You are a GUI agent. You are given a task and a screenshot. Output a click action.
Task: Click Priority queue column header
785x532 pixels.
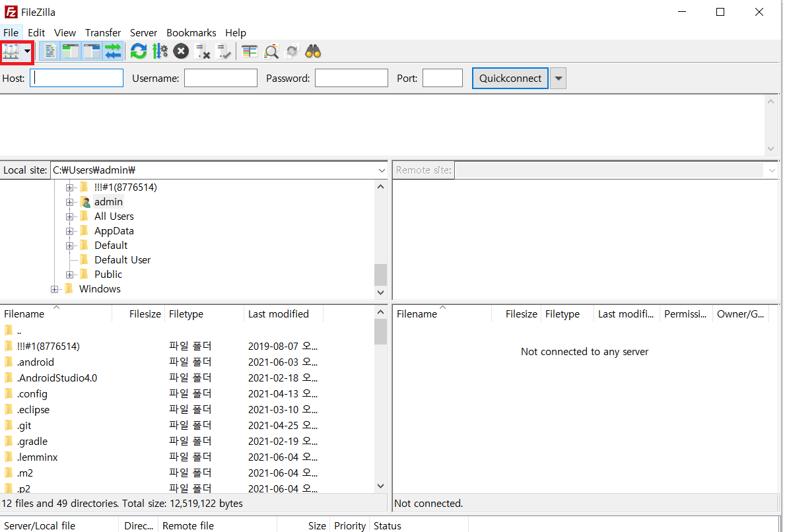[350, 525]
